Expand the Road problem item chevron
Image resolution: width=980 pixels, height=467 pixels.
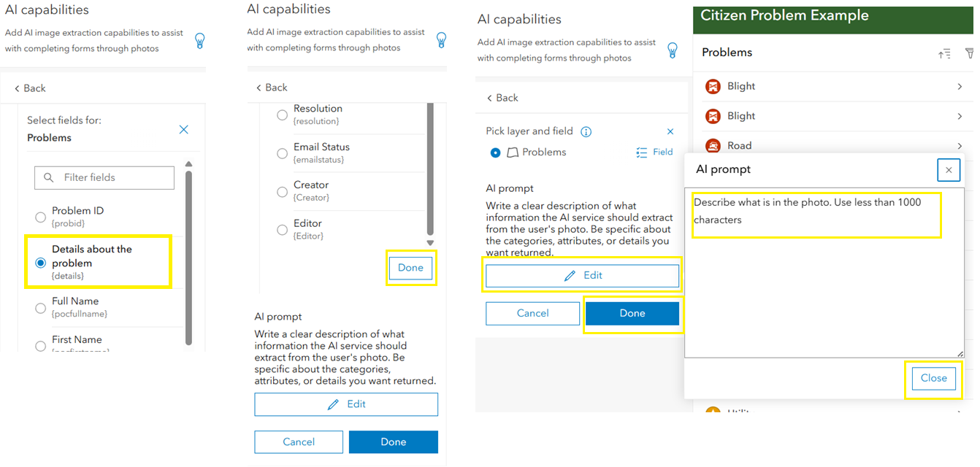tap(960, 146)
